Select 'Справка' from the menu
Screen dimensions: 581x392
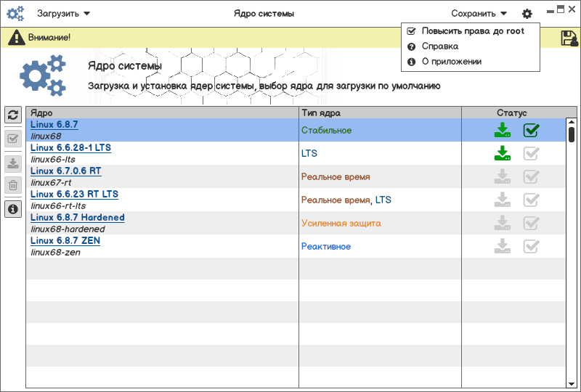pos(440,46)
